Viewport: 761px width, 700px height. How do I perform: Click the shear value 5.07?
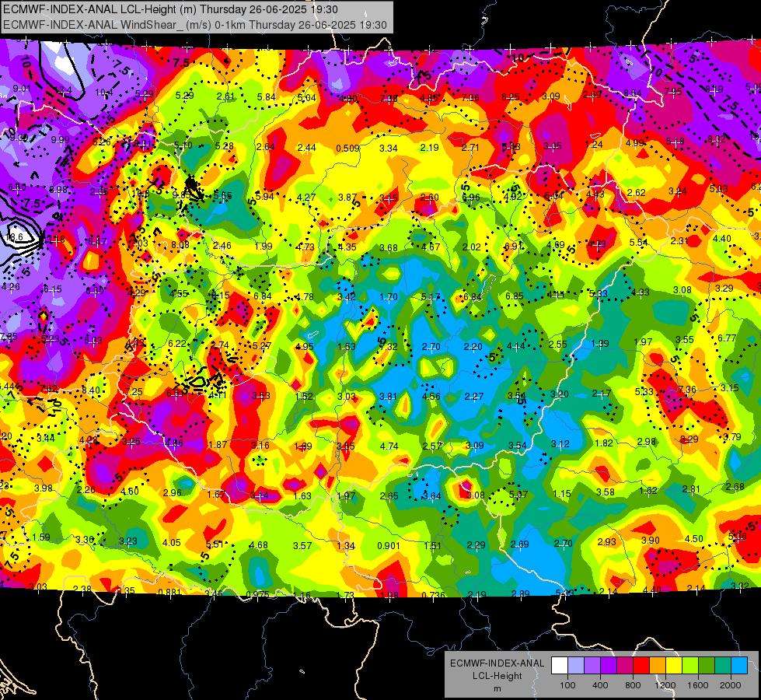point(518,495)
